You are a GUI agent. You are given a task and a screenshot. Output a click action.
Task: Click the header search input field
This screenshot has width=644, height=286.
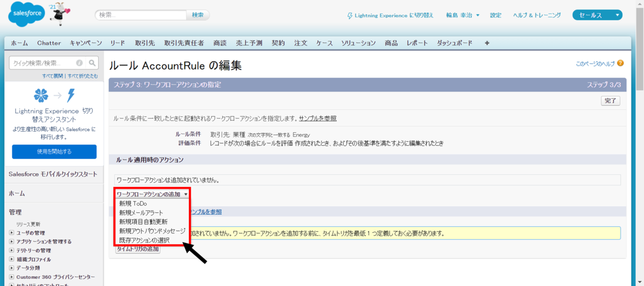tap(141, 15)
